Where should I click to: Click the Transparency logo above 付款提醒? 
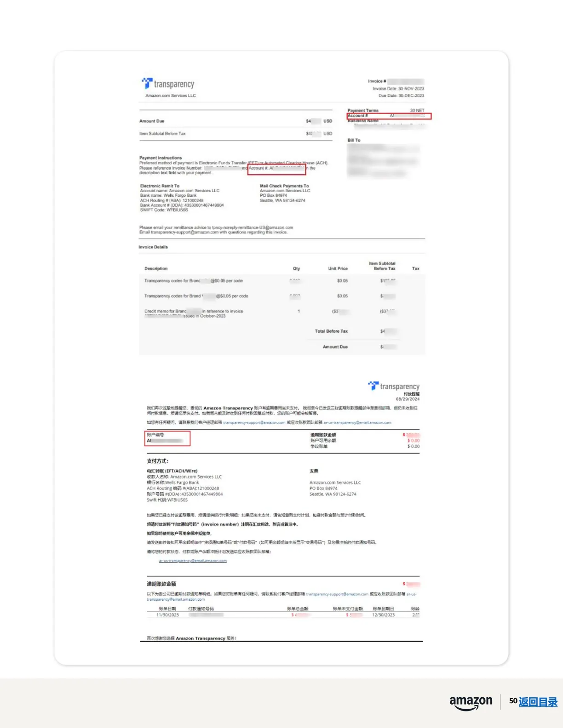[x=394, y=386]
